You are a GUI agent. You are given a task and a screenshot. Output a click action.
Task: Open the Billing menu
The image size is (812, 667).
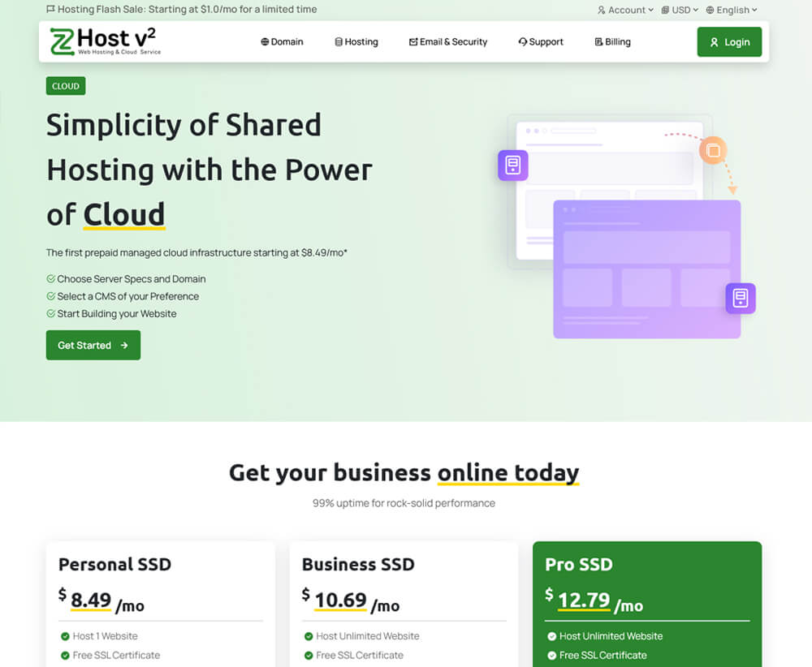(x=612, y=42)
